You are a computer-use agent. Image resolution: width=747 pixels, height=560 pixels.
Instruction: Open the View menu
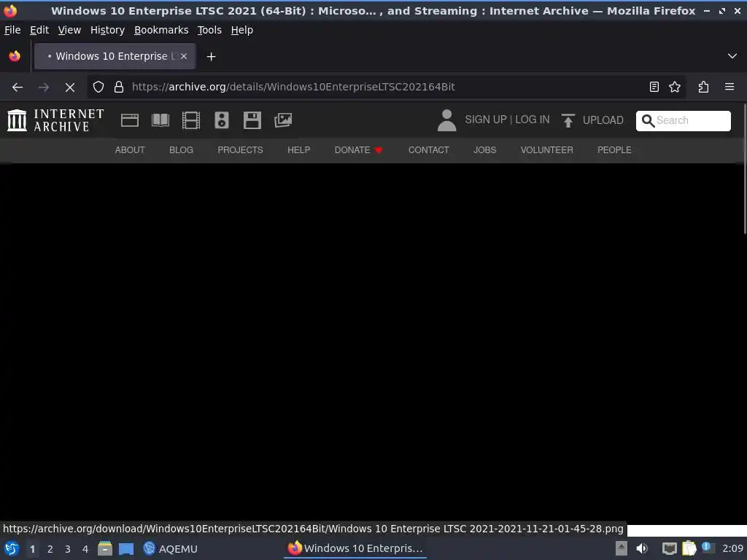coord(69,30)
